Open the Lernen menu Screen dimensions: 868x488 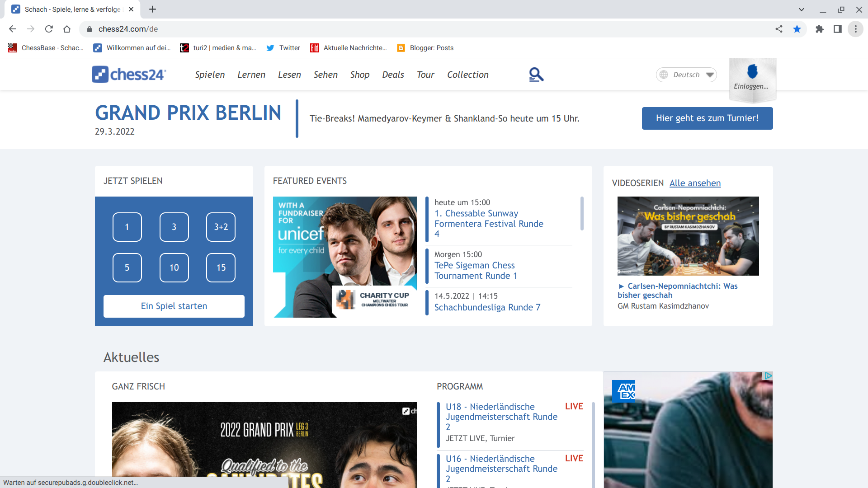(251, 75)
